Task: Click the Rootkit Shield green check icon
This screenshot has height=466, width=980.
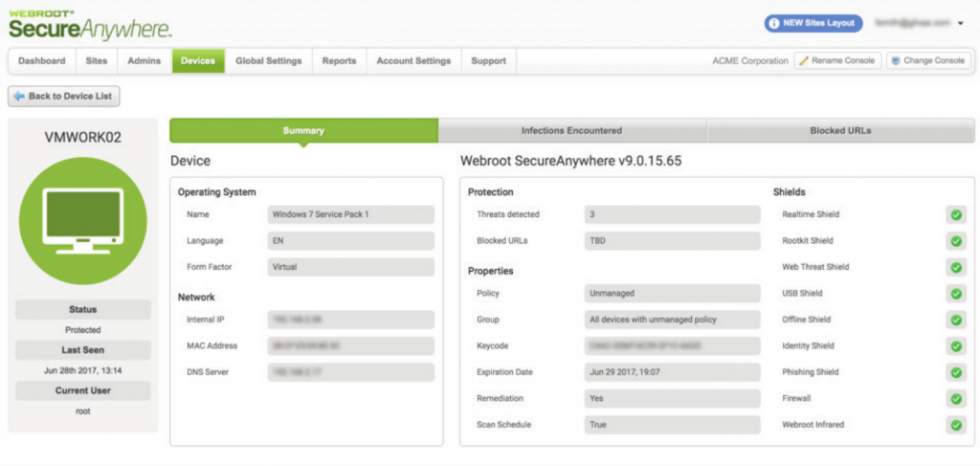Action: tap(956, 241)
